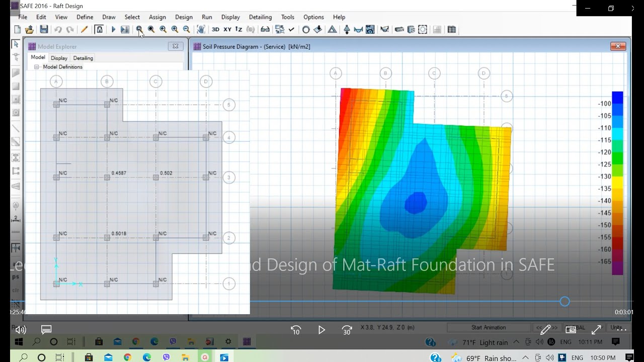Click the 0.5018 punching shear ratio value
This screenshot has width=644, height=362.
[x=119, y=233]
